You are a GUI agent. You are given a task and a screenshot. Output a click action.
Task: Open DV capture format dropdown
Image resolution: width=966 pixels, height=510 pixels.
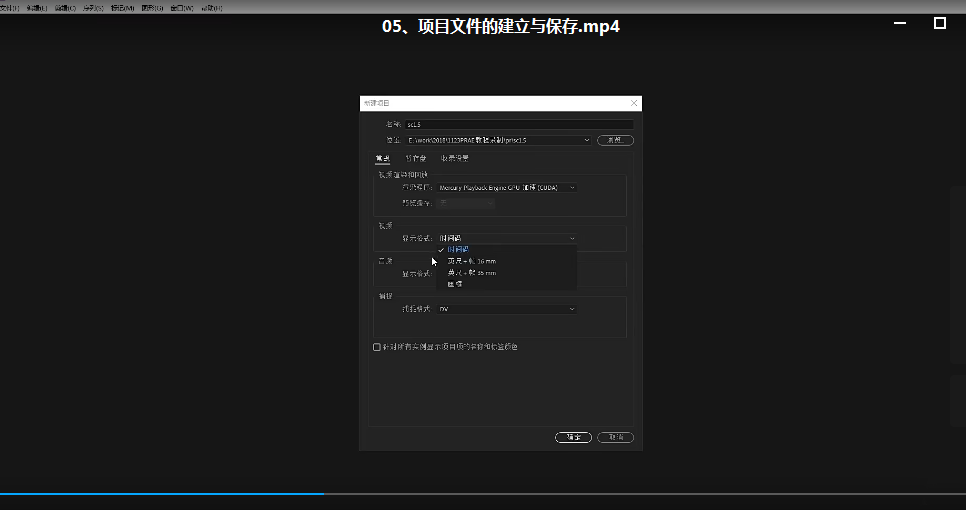point(506,309)
